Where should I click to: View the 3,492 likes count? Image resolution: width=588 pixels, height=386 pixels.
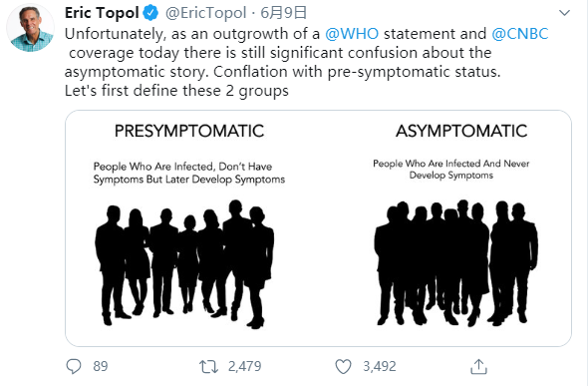pyautogui.click(x=379, y=366)
